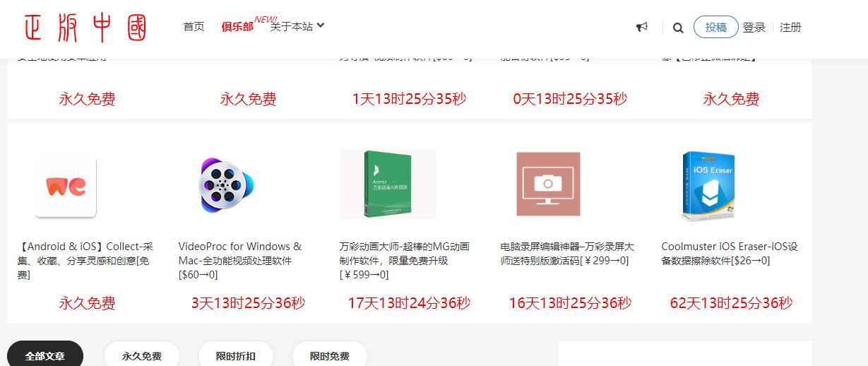Click the 注册 link
The image size is (868, 366).
791,27
